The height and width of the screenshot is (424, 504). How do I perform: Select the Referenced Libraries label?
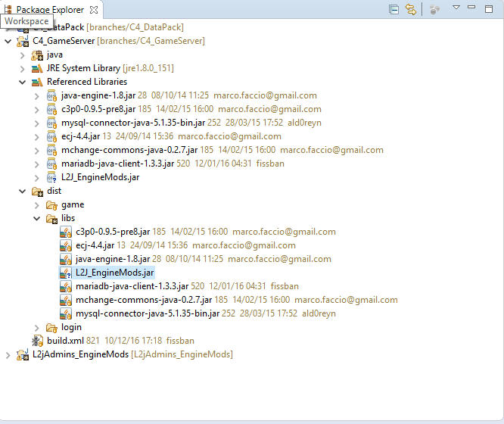87,82
